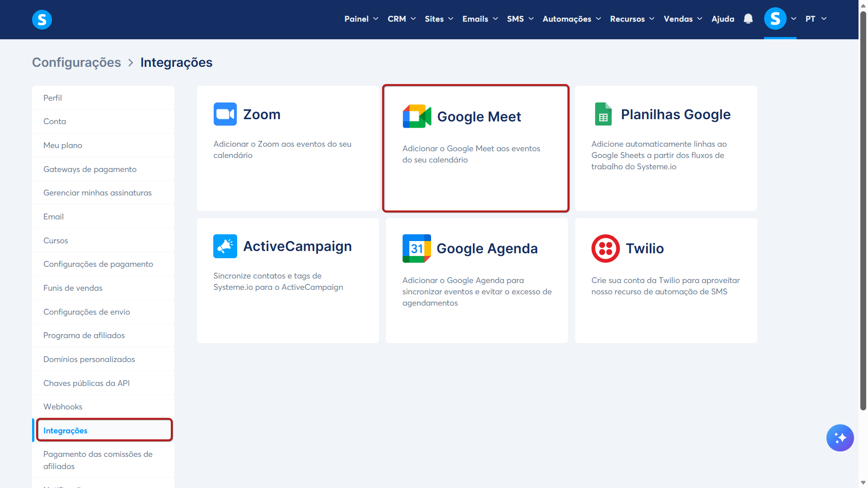Click the vertical page scrollbar

coord(863,212)
